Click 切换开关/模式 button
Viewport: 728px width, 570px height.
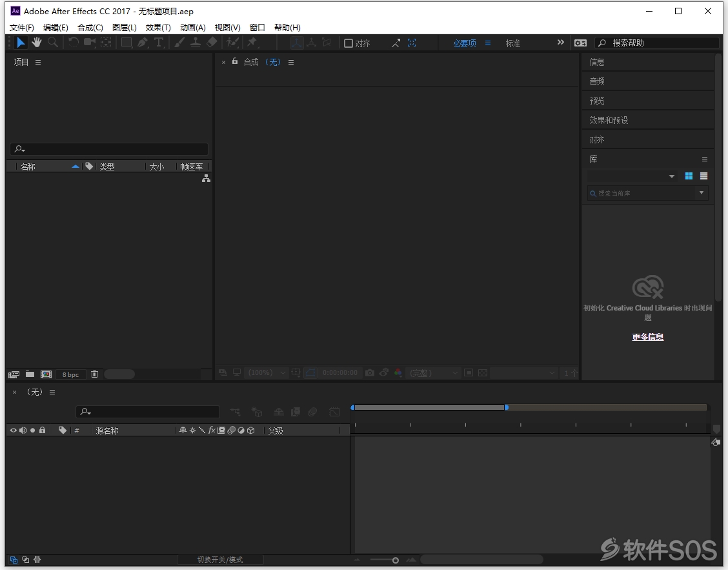[x=220, y=560]
